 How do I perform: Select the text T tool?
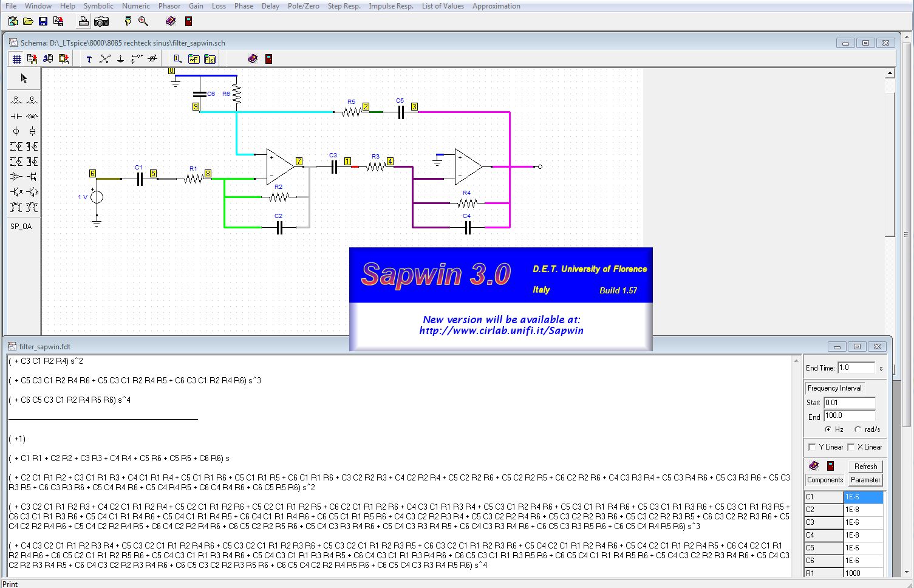pyautogui.click(x=89, y=59)
